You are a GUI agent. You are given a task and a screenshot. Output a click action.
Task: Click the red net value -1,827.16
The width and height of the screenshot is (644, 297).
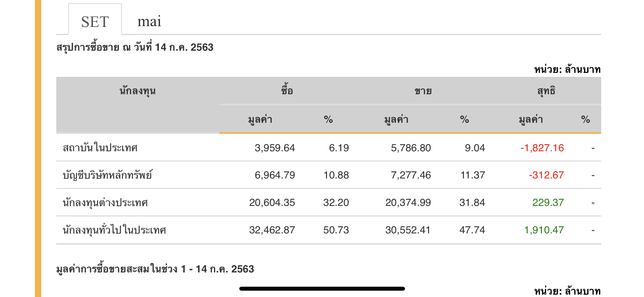click(542, 148)
